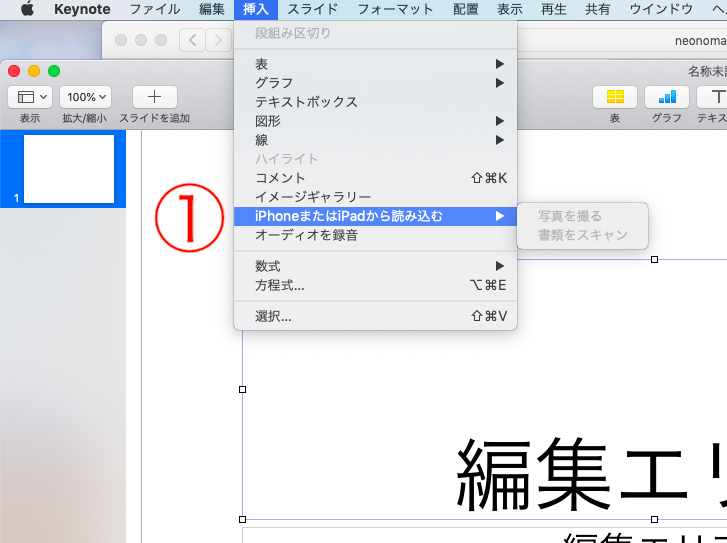
Task: Open the 表示 menu in menu bar
Action: (510, 9)
